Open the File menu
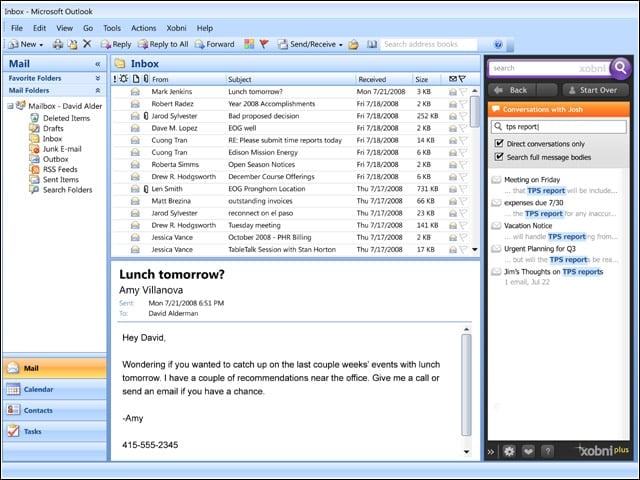This screenshot has height=480, width=640. (17, 28)
